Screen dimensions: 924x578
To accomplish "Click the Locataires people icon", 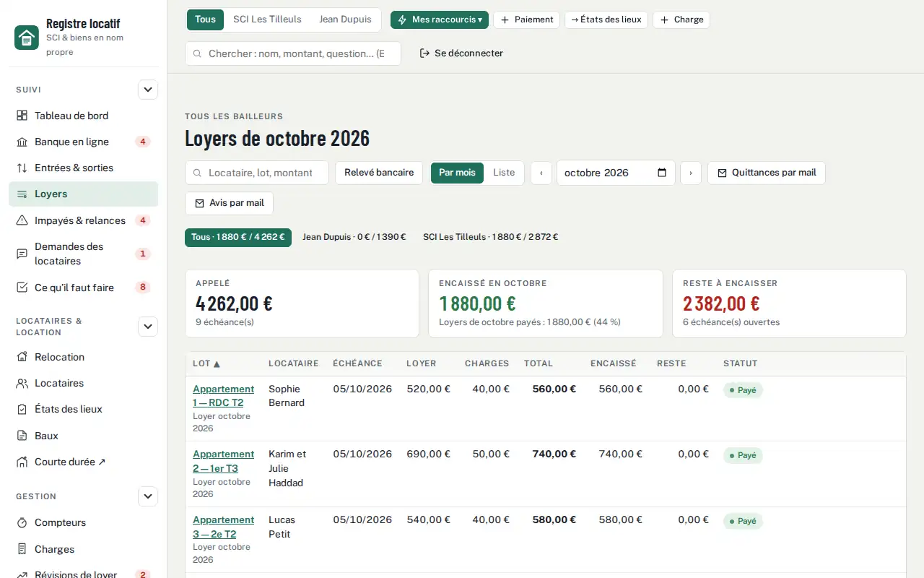I will (22, 383).
